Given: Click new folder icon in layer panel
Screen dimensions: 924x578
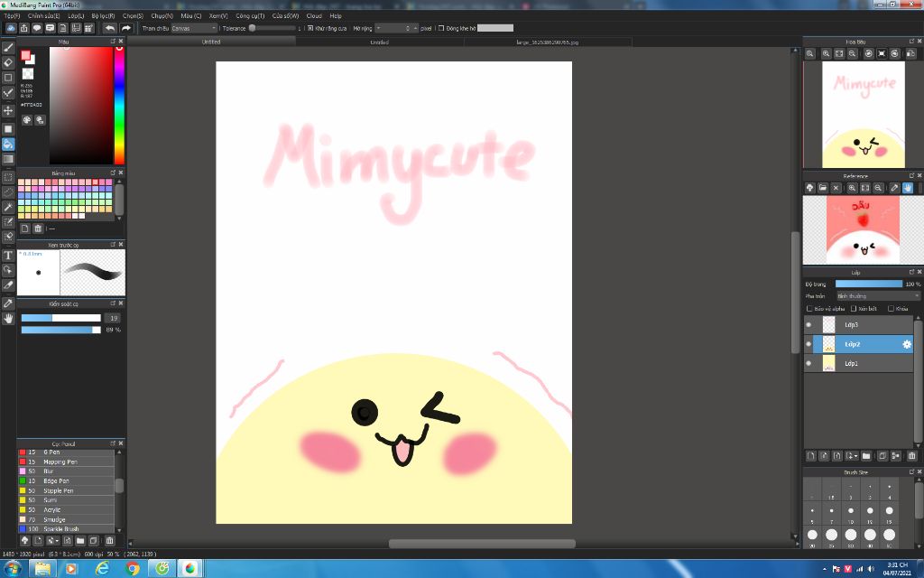Looking at the screenshot, I should 866,456.
